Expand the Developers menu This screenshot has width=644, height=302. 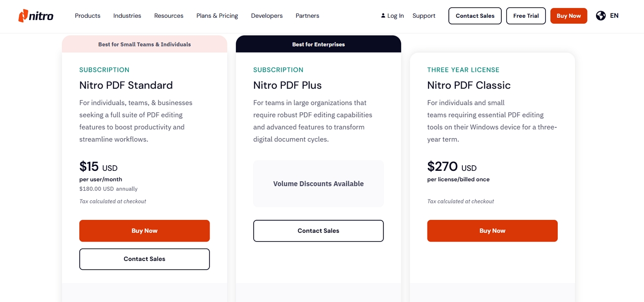[267, 16]
